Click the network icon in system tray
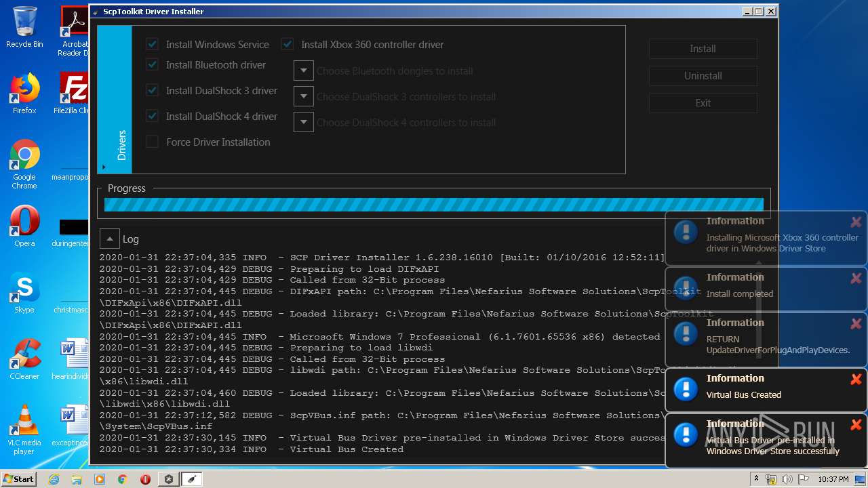 point(771,479)
